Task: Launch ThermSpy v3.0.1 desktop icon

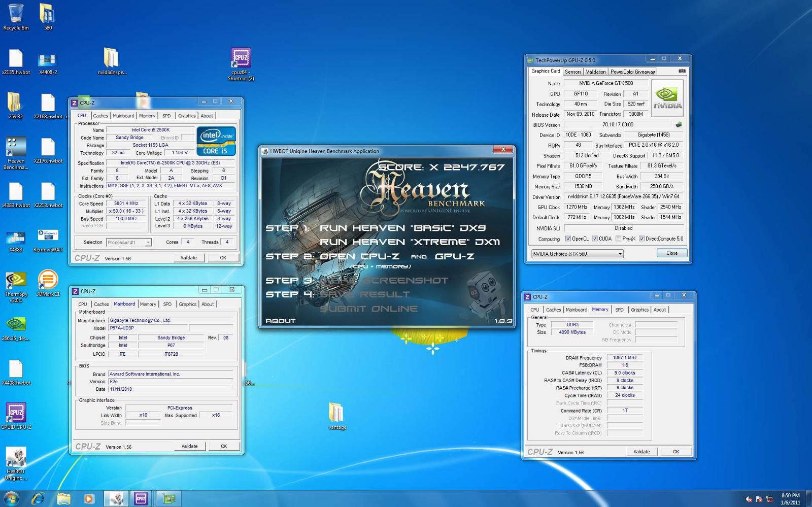Action: 16,287
